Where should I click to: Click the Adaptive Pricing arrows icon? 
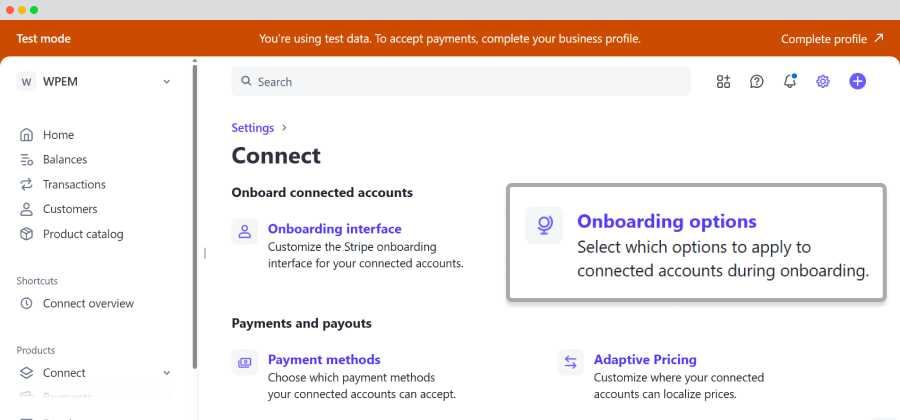pos(571,362)
